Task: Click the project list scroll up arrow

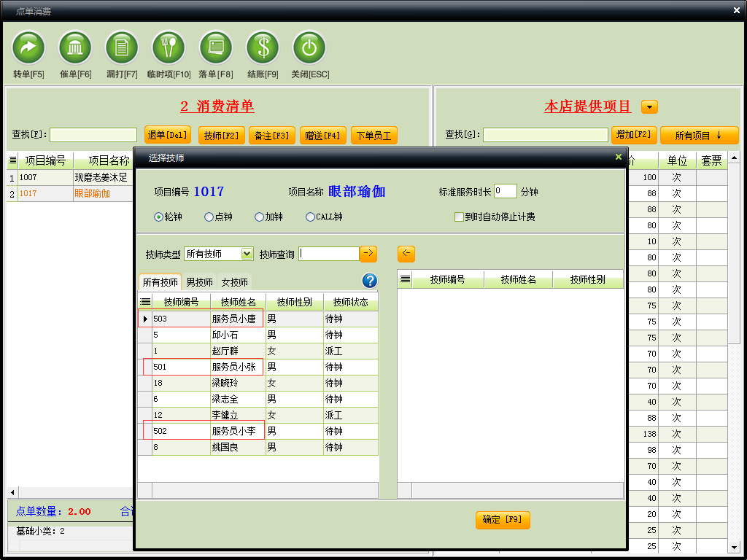Action: click(x=734, y=157)
